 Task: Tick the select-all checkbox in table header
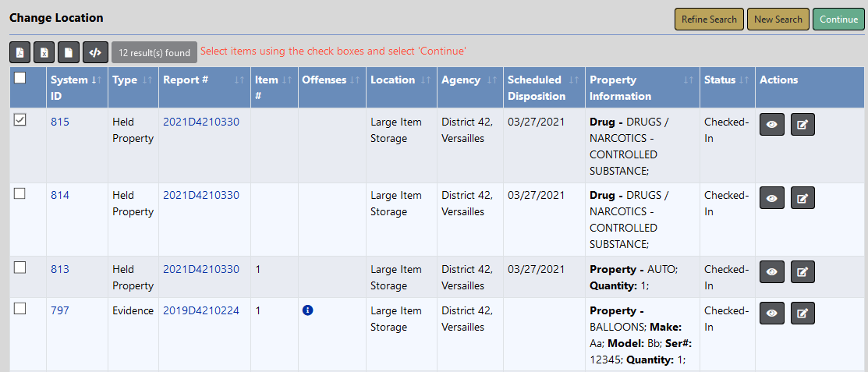click(x=20, y=77)
